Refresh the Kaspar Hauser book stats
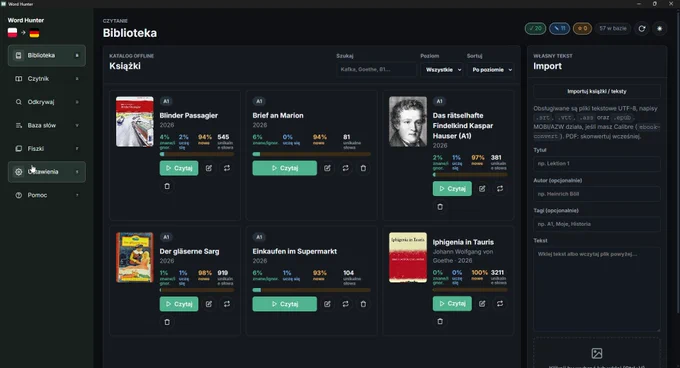This screenshot has width=680, height=368. [x=500, y=189]
